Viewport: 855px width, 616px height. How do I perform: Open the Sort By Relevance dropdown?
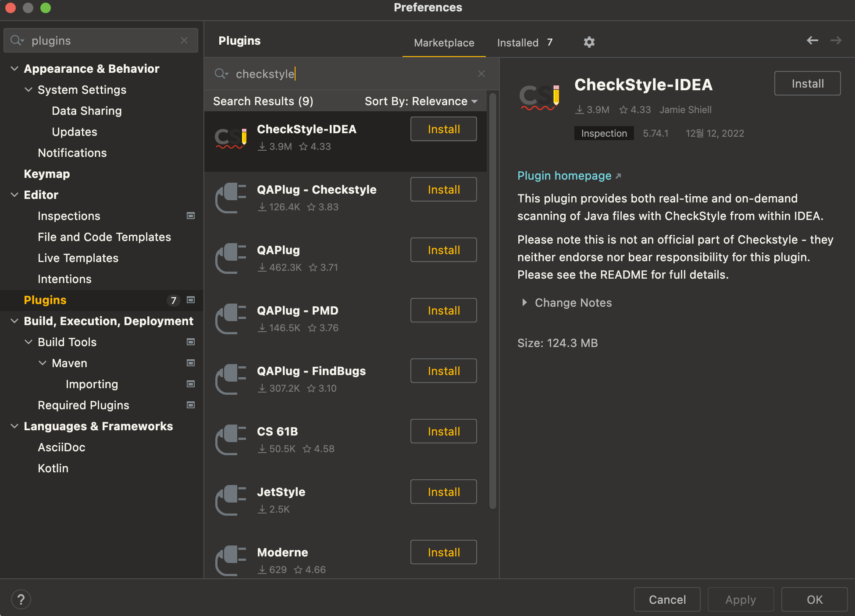(421, 101)
